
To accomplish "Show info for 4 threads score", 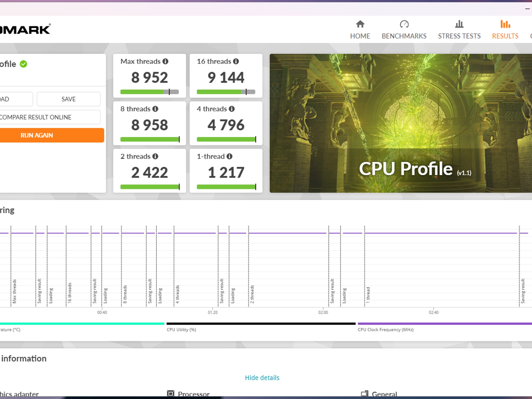I will click(x=232, y=109).
